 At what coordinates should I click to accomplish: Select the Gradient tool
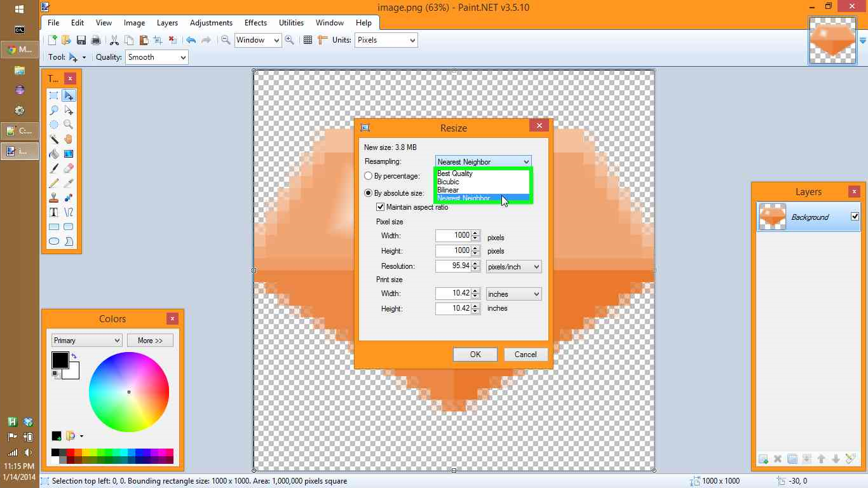(69, 154)
